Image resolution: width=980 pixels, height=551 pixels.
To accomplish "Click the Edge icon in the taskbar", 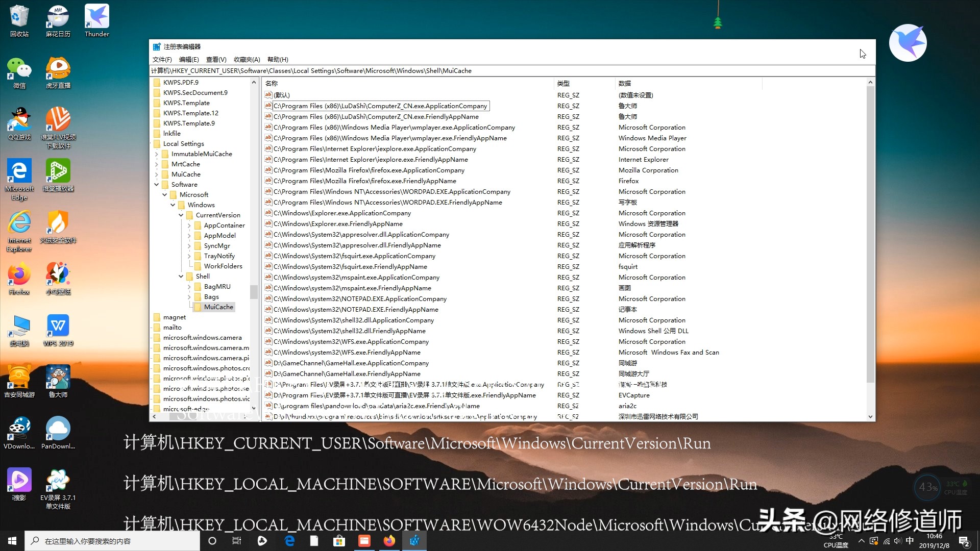I will [289, 541].
